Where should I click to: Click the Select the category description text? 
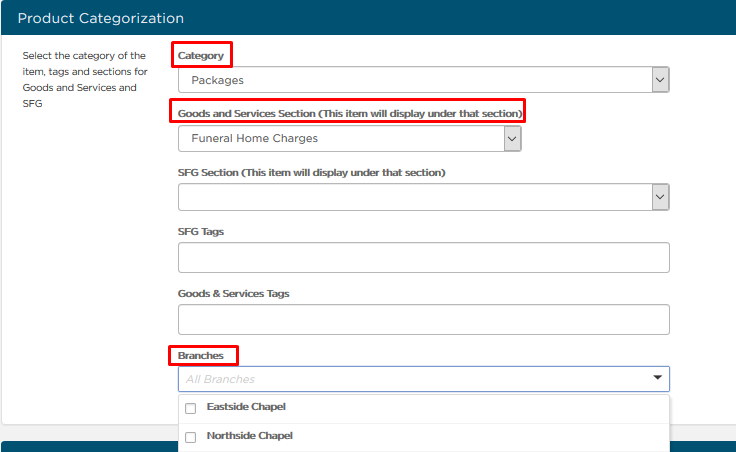click(x=85, y=80)
